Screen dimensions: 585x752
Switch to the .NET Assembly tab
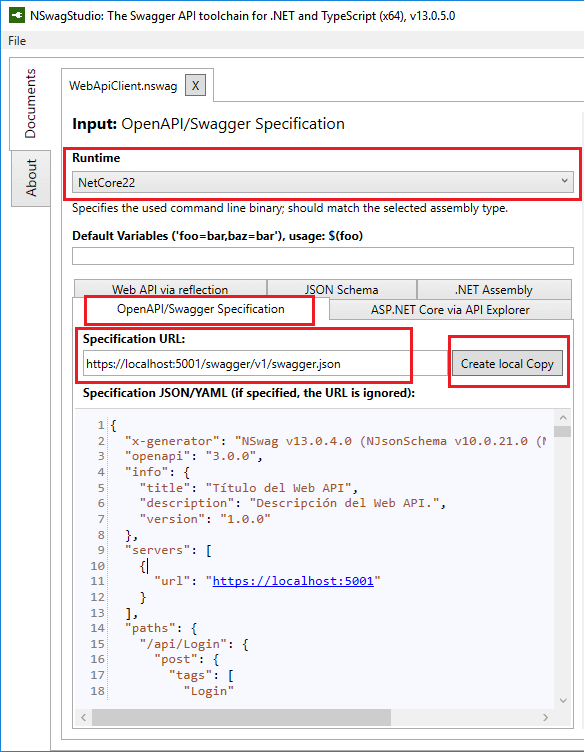tap(494, 289)
